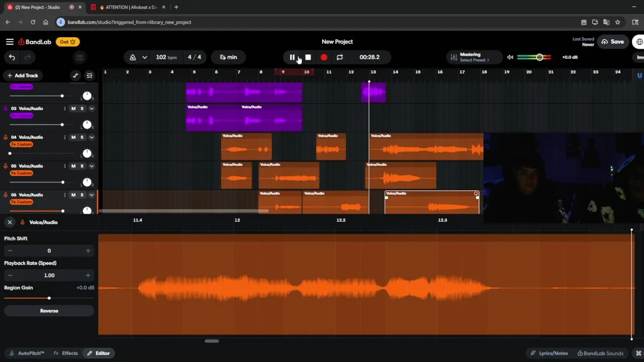The height and width of the screenshot is (362, 644).
Task: Expand track 06 options chevron
Action: [x=92, y=195]
